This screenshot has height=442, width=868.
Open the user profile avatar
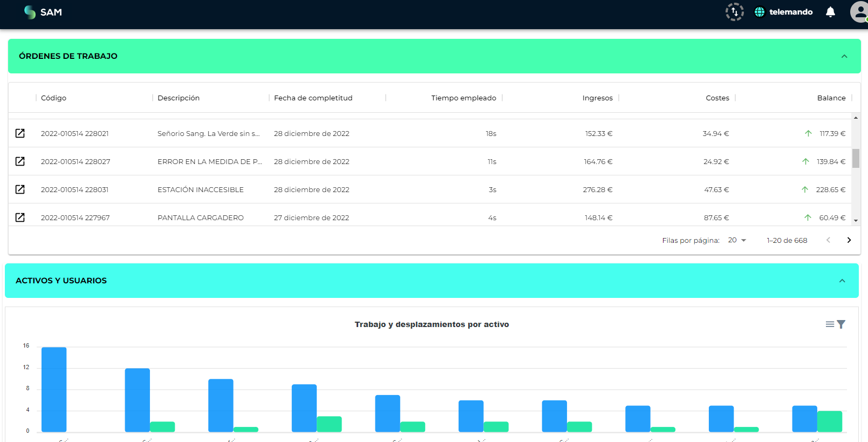pyautogui.click(x=859, y=12)
